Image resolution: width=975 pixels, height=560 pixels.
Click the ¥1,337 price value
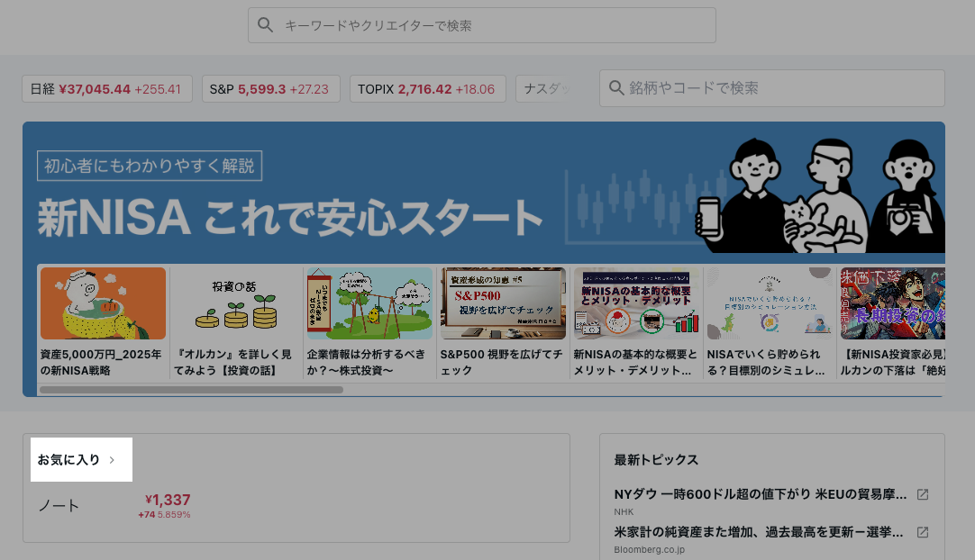(x=168, y=500)
